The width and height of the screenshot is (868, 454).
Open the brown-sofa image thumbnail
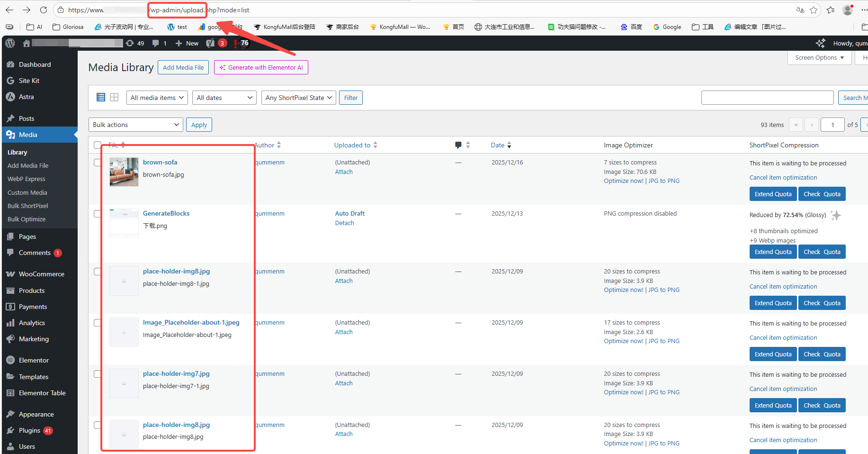tap(124, 172)
